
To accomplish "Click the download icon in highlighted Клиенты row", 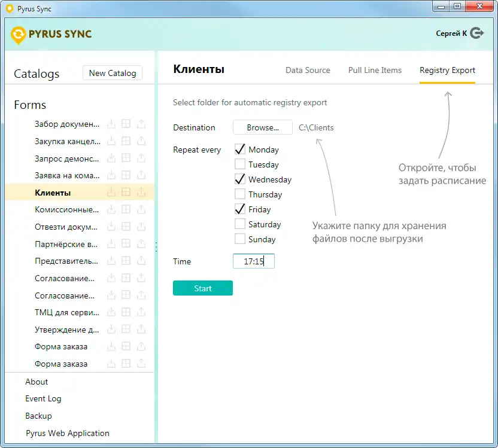I will click(111, 192).
